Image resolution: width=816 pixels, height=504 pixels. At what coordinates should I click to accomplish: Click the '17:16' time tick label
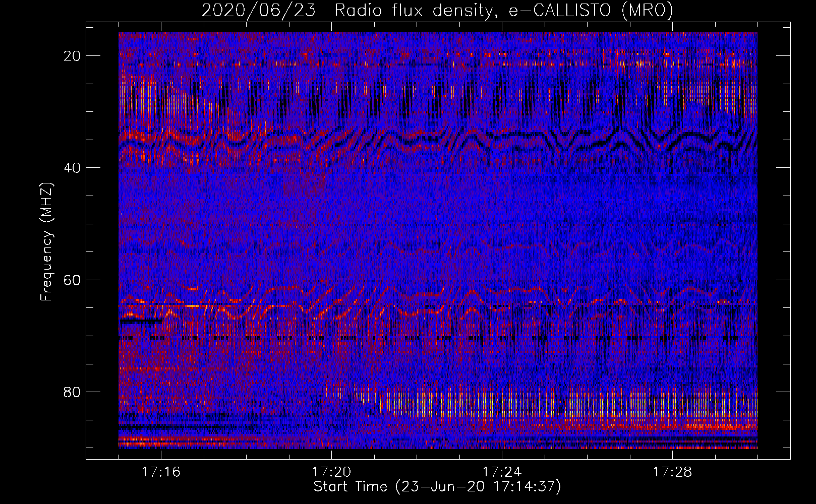coord(161,472)
